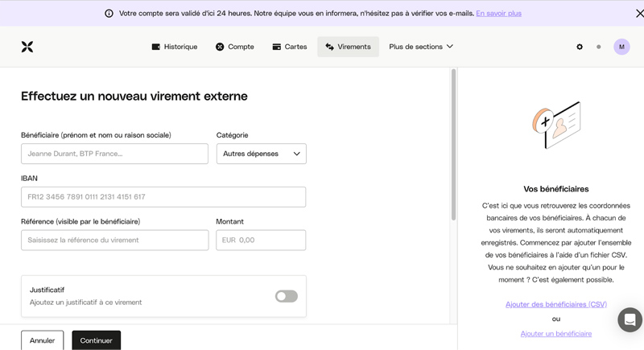Enable the Justificatif toggle
The width and height of the screenshot is (644, 350).
click(287, 296)
